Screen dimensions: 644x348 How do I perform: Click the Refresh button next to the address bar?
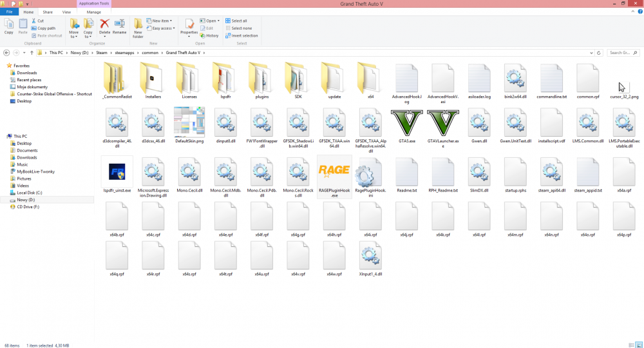point(598,53)
